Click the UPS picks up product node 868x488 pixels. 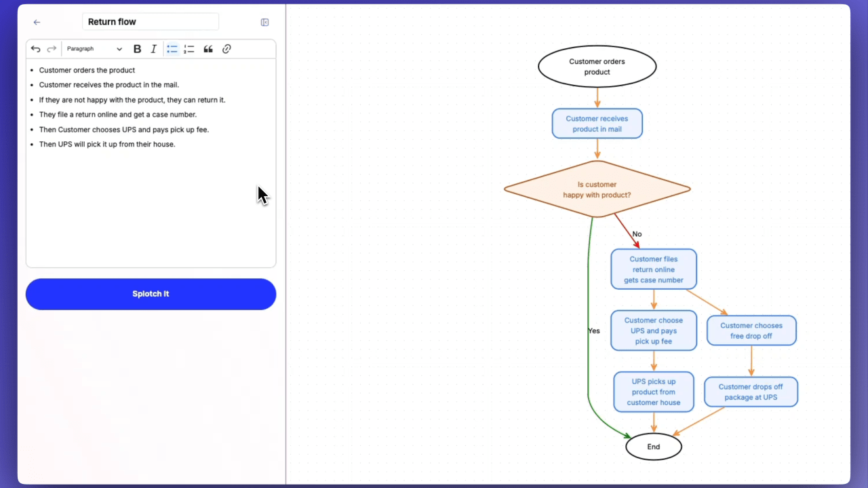click(653, 392)
